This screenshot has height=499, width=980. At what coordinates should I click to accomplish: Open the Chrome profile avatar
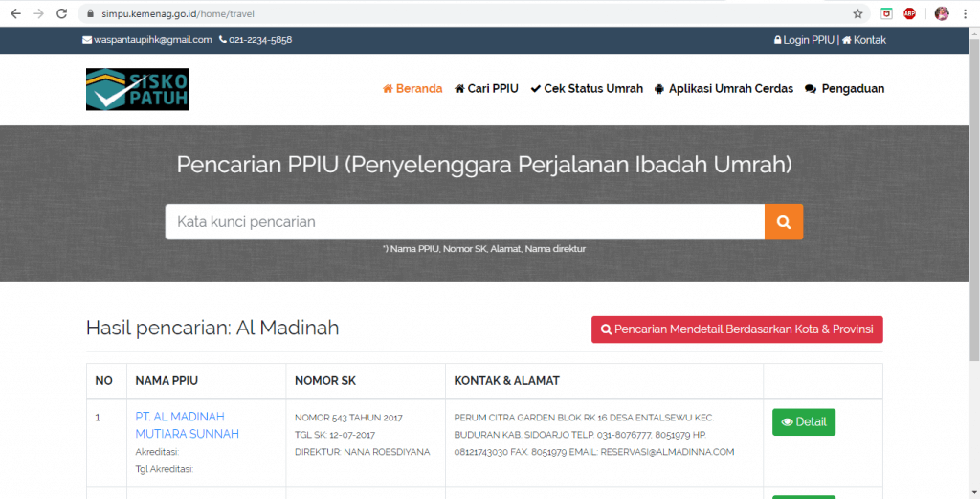(942, 13)
